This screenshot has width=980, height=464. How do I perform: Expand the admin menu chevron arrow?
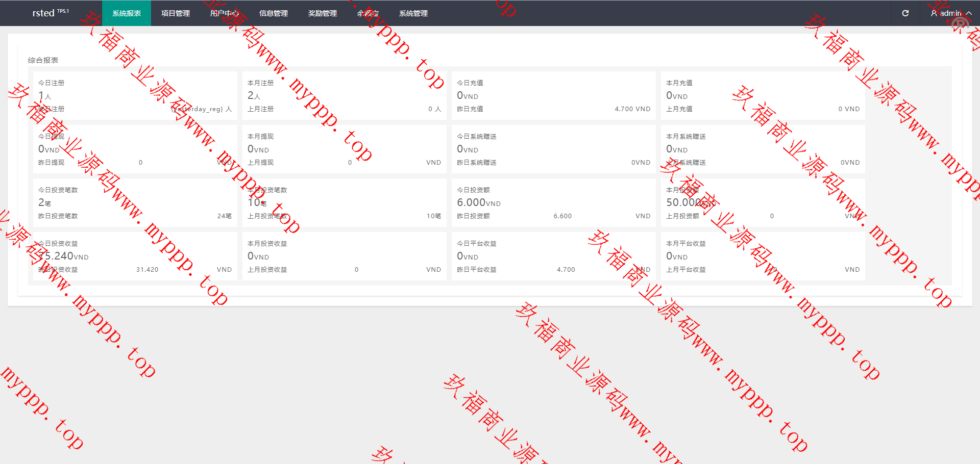[x=968, y=13]
